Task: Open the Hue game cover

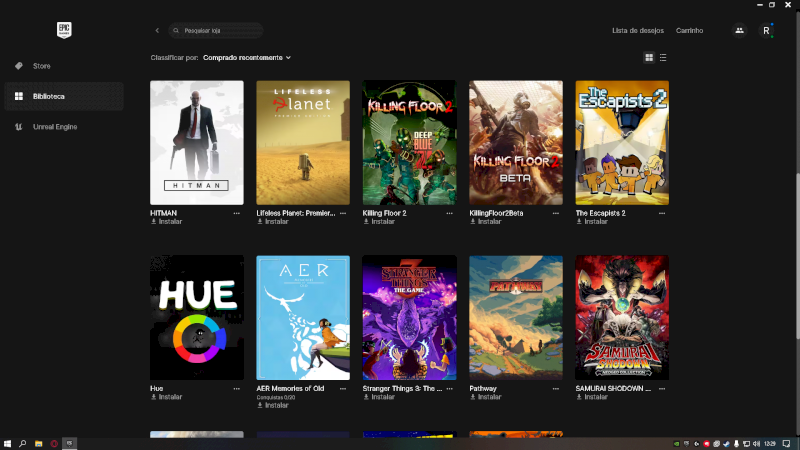Action: coord(196,317)
